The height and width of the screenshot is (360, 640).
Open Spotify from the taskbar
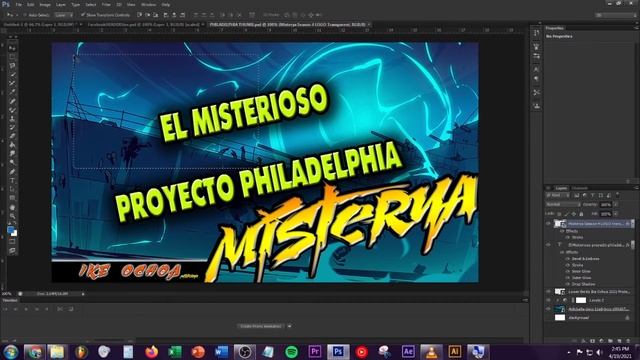[x=291, y=351]
